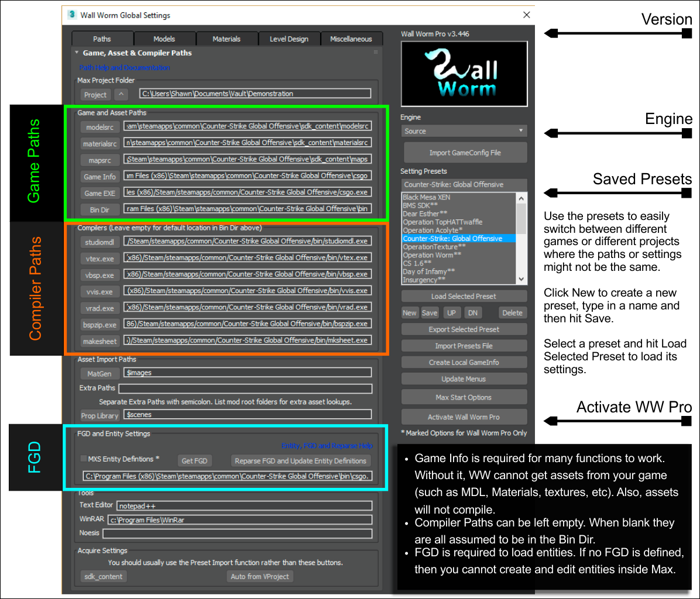Click the bspzip.exe button
This screenshot has height=599, width=700.
point(99,325)
